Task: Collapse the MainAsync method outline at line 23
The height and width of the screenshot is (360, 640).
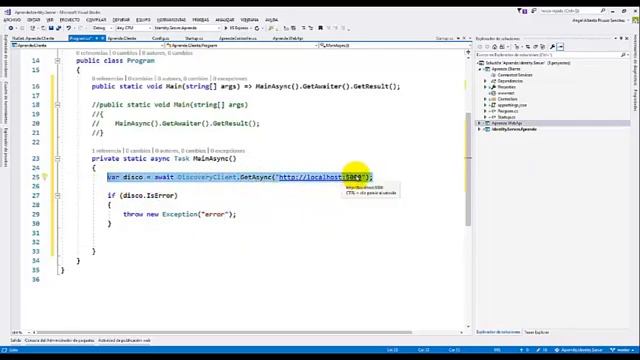Action: (x=58, y=158)
